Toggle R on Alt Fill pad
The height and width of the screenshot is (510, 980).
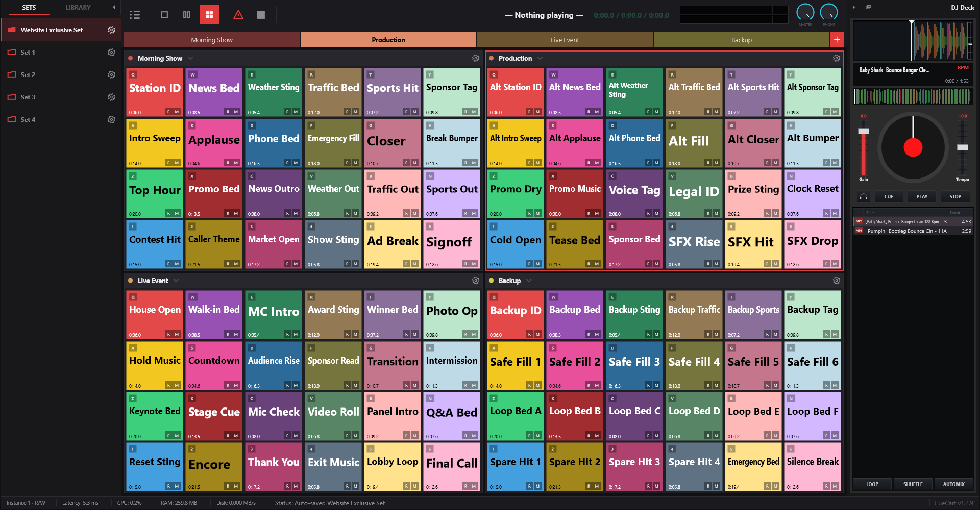(x=708, y=163)
